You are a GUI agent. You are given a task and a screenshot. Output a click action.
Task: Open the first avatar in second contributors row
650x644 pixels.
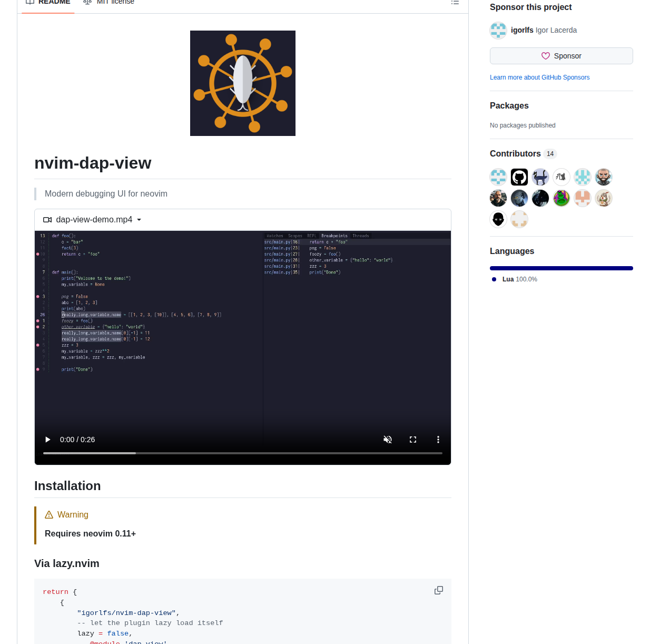pyautogui.click(x=498, y=198)
